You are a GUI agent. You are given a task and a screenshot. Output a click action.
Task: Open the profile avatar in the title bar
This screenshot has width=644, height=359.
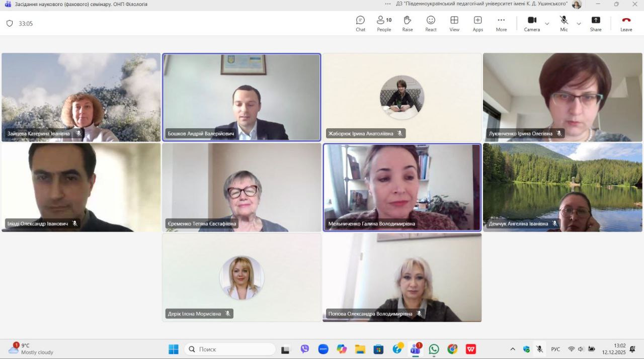tap(577, 4)
